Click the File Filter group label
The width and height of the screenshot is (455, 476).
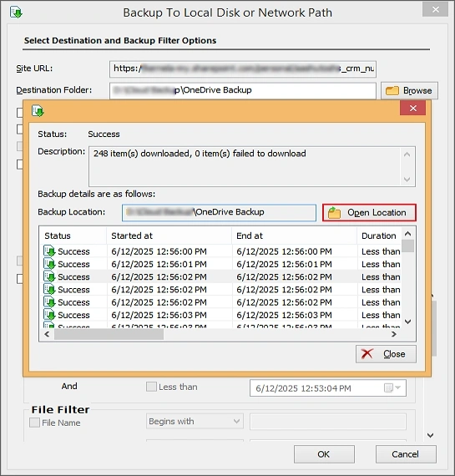click(60, 409)
